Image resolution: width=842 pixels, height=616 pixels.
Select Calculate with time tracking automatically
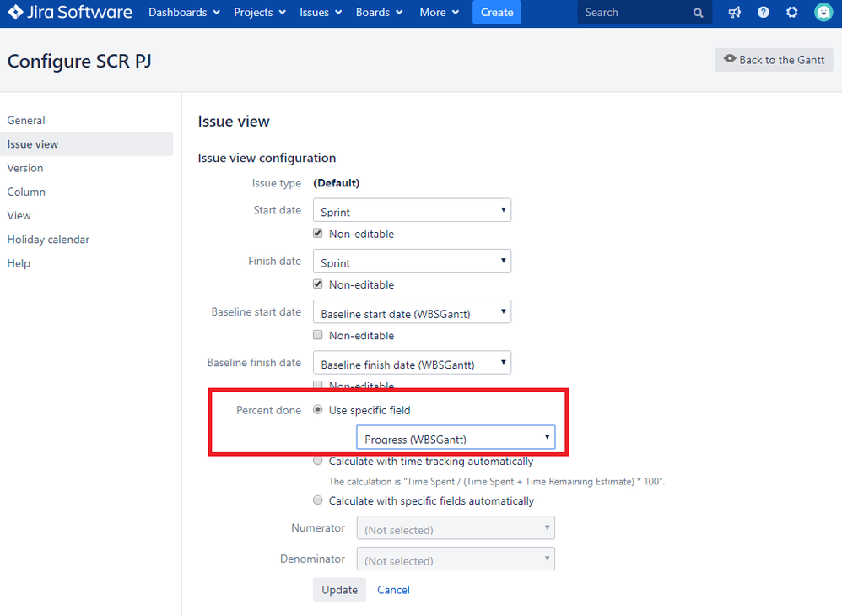pyautogui.click(x=318, y=461)
